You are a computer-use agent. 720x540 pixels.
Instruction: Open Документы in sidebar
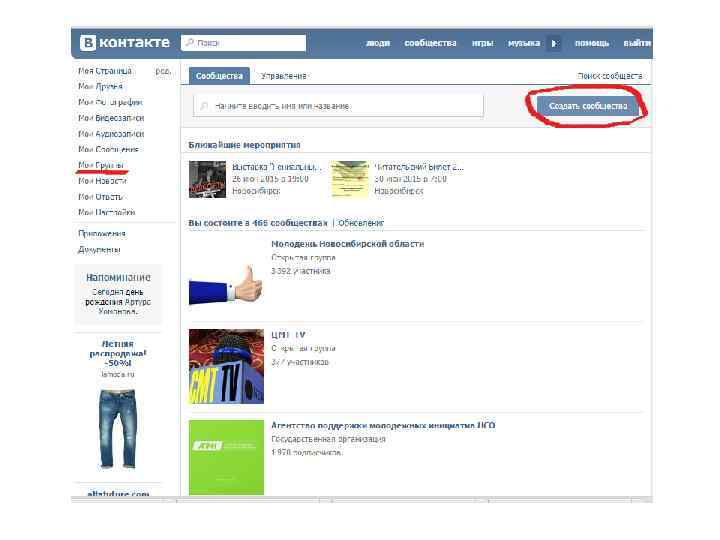point(99,250)
